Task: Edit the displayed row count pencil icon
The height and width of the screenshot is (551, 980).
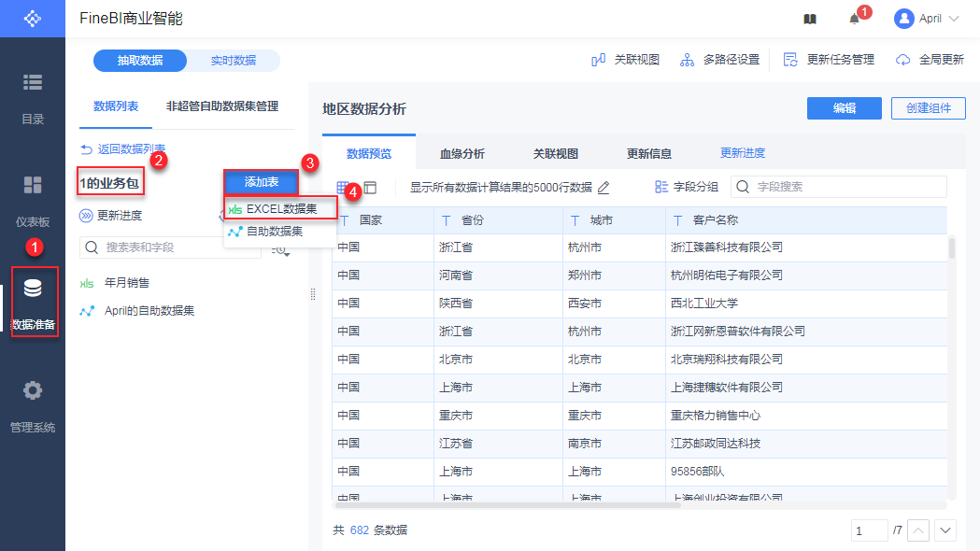Action: 604,188
